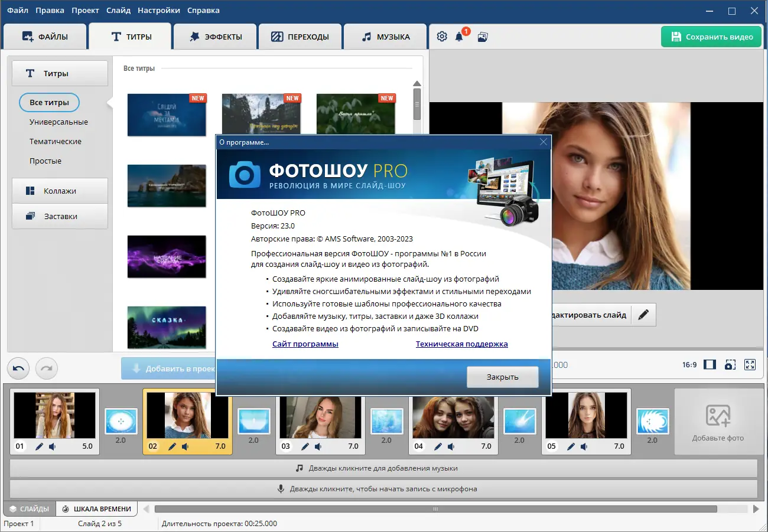Click the timeline horizontal scrollbar thumb
The width and height of the screenshot is (768, 532).
[x=436, y=509]
